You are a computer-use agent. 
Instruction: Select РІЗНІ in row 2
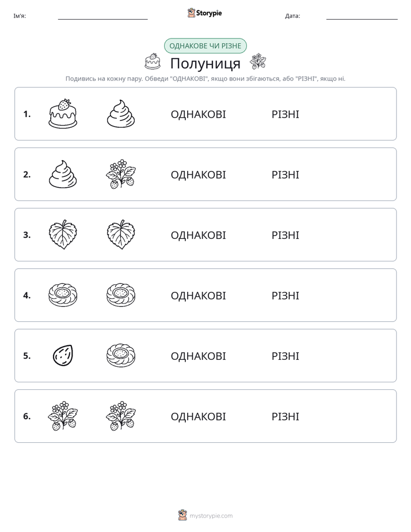(x=285, y=174)
